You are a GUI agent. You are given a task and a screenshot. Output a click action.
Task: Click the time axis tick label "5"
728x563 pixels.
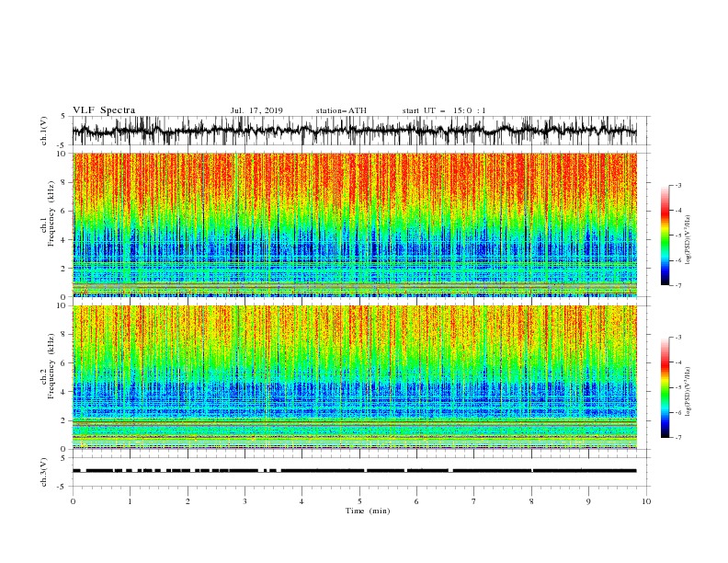[x=359, y=501]
